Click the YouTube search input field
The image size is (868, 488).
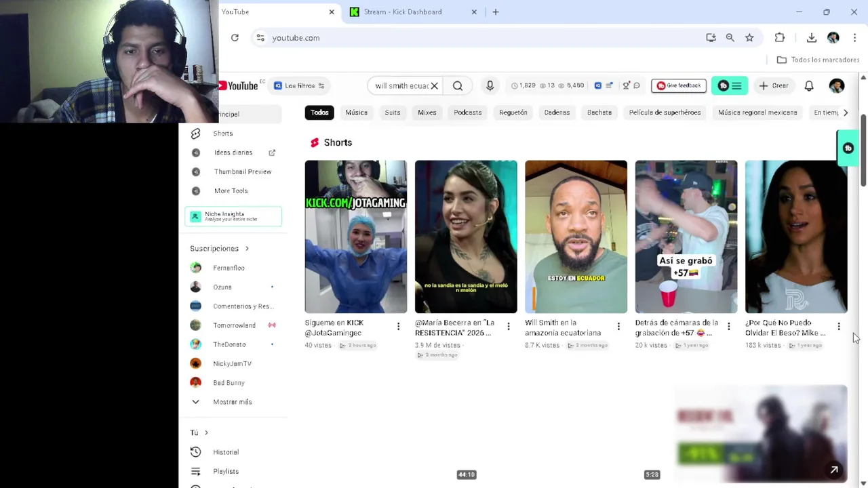tap(401, 86)
